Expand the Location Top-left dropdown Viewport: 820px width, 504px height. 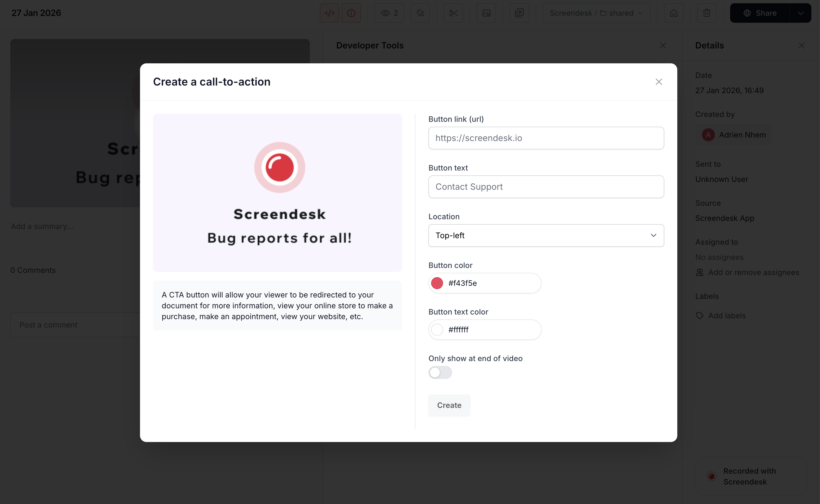point(546,235)
